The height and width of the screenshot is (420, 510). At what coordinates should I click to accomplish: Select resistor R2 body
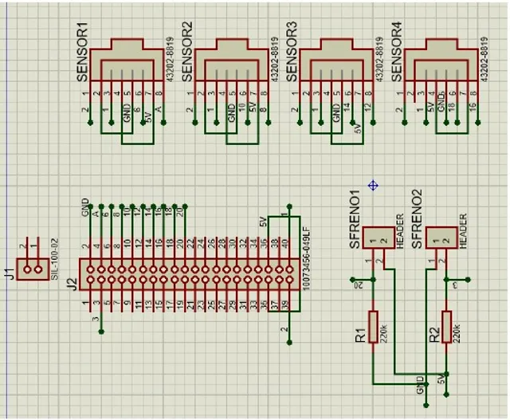pos(446,327)
